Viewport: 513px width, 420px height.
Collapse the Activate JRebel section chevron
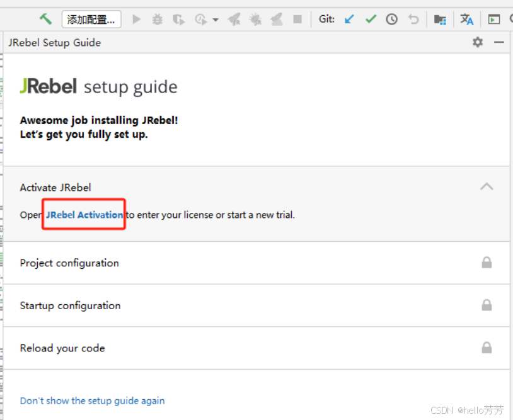pos(487,186)
